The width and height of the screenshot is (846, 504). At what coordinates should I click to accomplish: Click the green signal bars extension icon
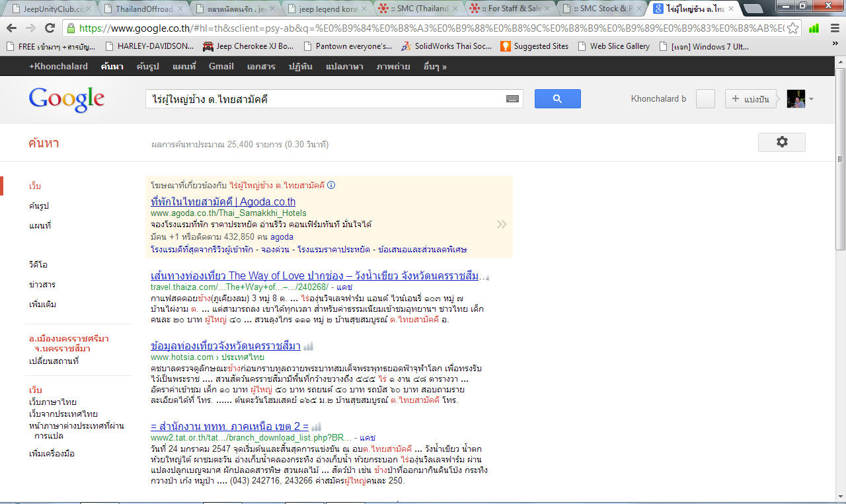coord(814,28)
